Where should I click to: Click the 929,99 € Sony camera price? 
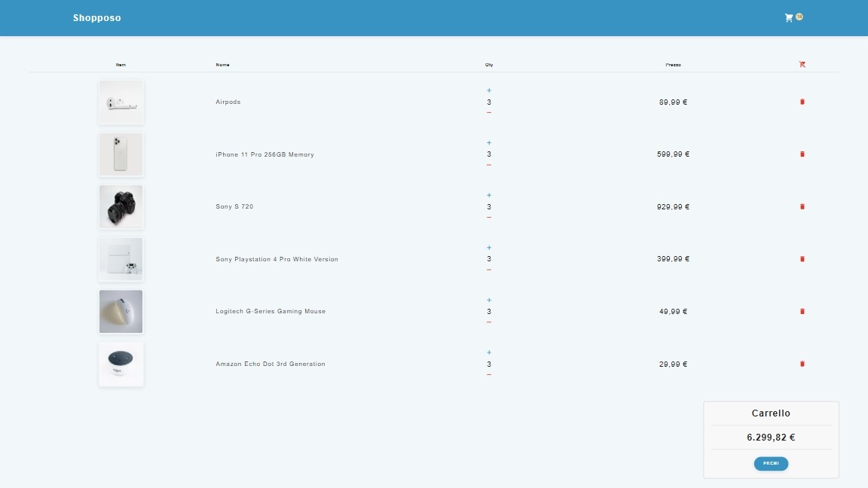tap(673, 207)
